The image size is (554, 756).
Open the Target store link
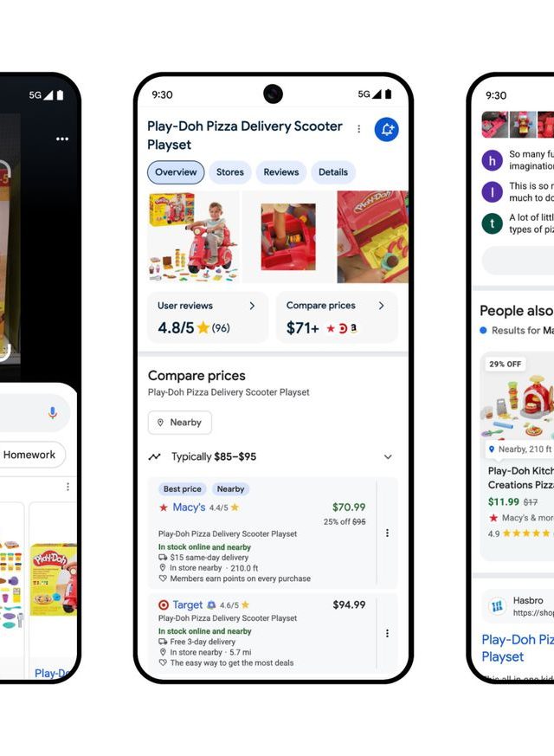[187, 604]
